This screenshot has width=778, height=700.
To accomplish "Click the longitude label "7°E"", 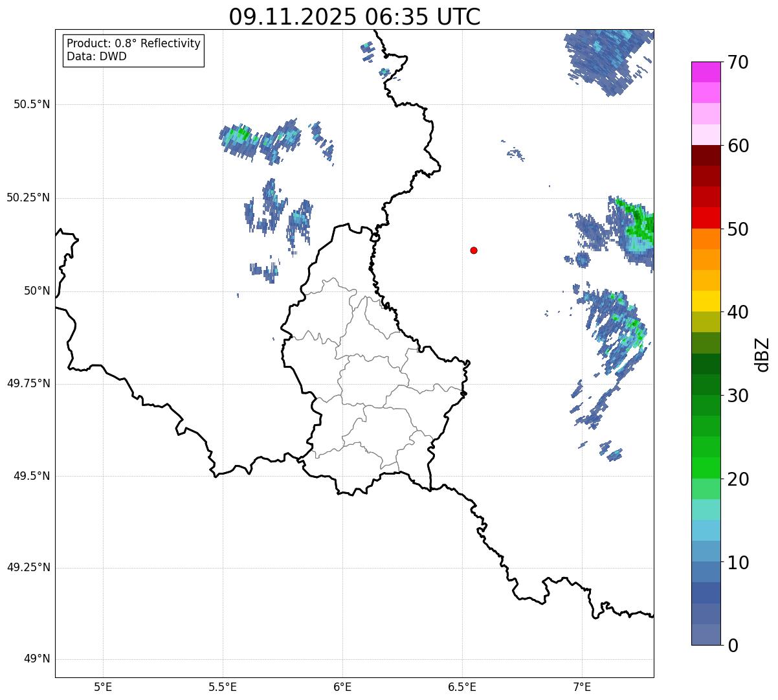I will click(x=582, y=686).
